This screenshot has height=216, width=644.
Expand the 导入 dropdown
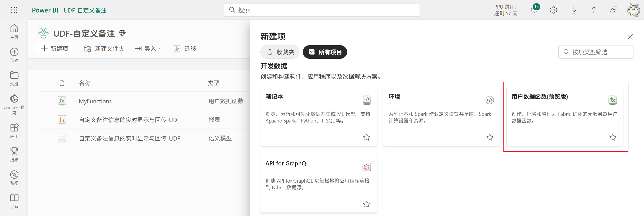click(149, 48)
